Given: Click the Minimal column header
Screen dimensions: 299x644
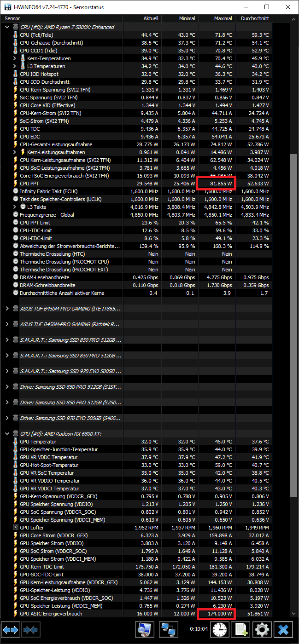Looking at the screenshot, I should pos(180,19).
